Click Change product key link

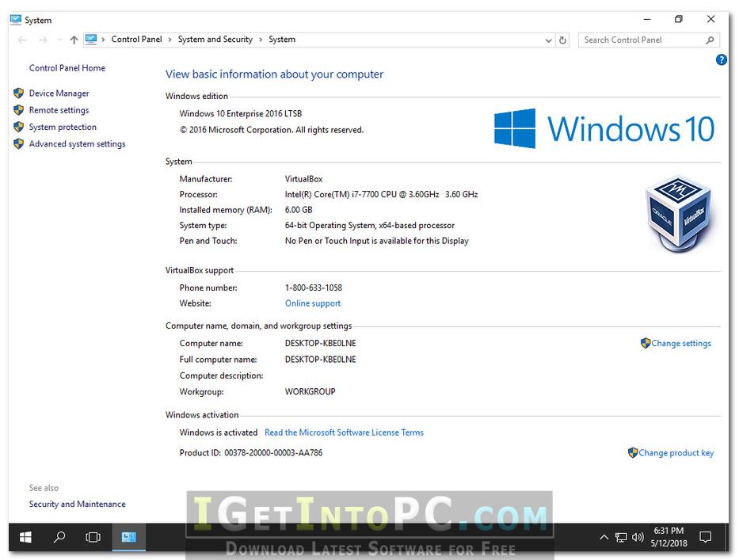[676, 452]
